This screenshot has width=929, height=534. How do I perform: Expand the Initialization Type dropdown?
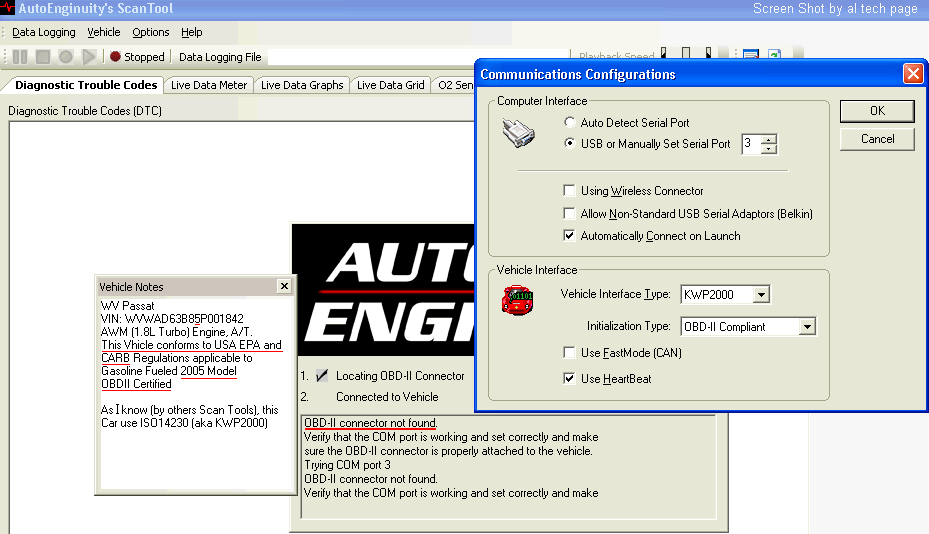click(807, 327)
